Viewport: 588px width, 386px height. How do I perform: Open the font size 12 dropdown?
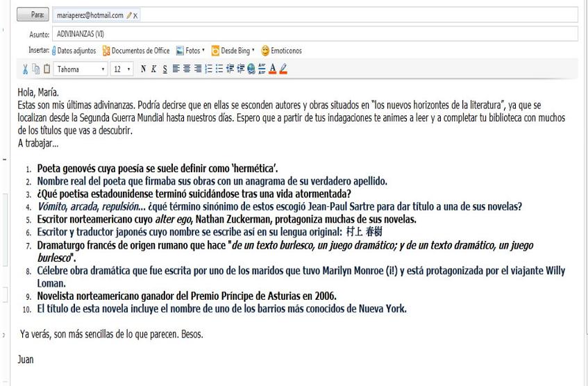pos(122,69)
